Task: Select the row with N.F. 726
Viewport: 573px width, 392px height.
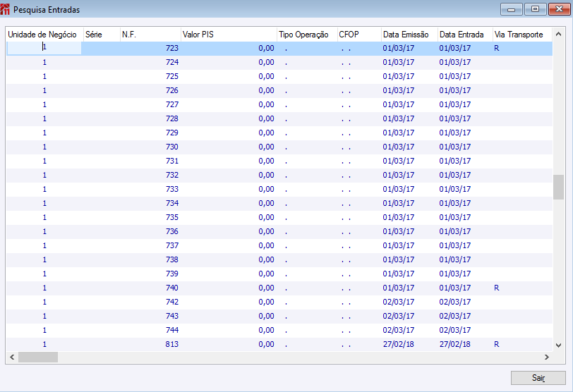Action: coord(279,90)
